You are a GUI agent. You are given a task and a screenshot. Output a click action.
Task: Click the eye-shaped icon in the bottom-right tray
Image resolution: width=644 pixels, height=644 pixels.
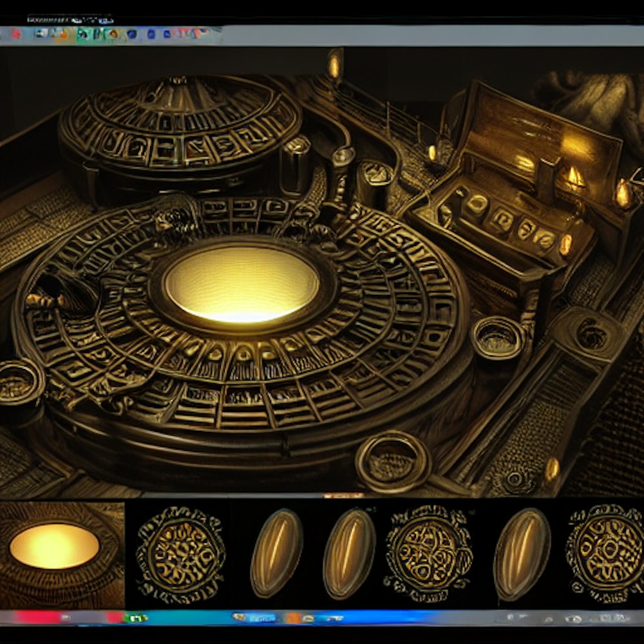573,618
